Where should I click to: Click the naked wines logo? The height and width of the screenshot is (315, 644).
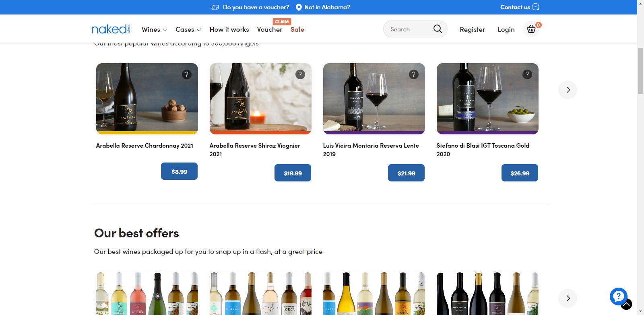pyautogui.click(x=111, y=29)
